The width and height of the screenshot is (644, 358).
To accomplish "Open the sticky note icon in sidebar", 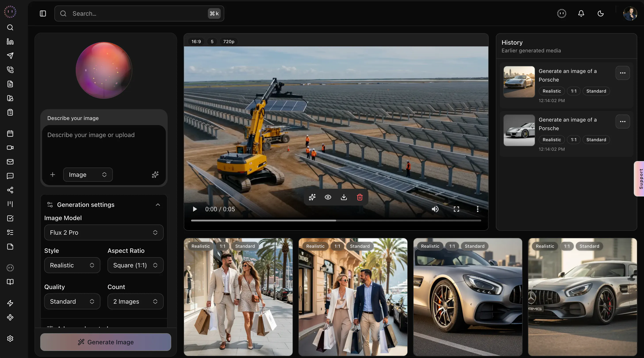I will [x=10, y=247].
